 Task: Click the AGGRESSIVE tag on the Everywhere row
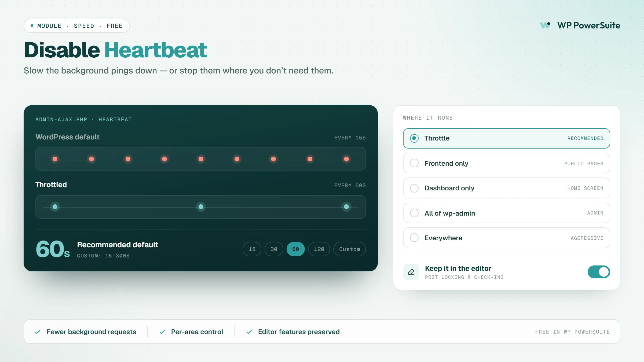[587, 238]
